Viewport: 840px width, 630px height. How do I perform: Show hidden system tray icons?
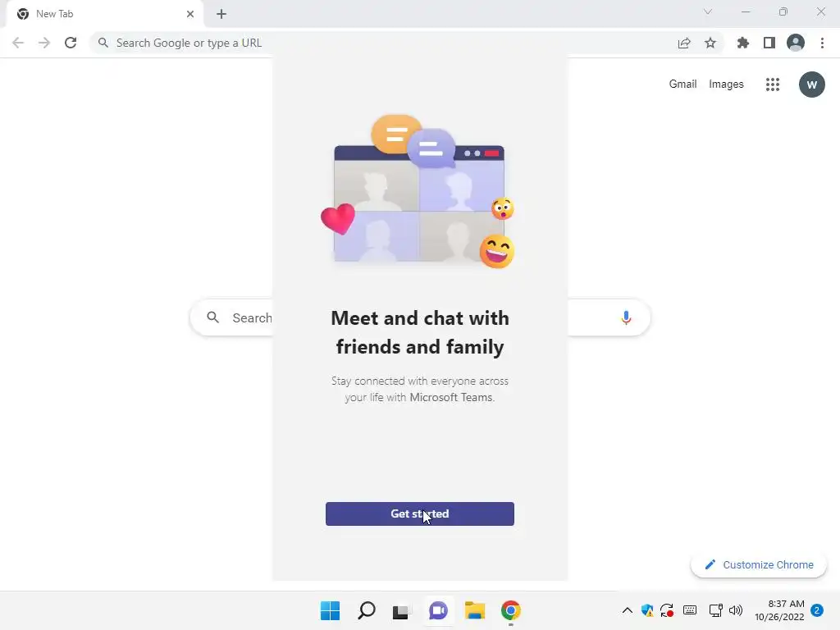627,610
